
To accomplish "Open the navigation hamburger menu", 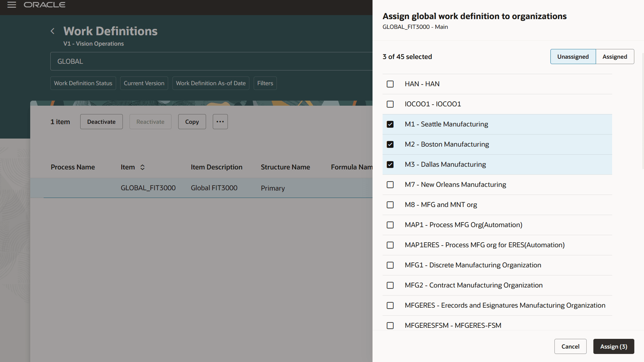I will pos(11,5).
